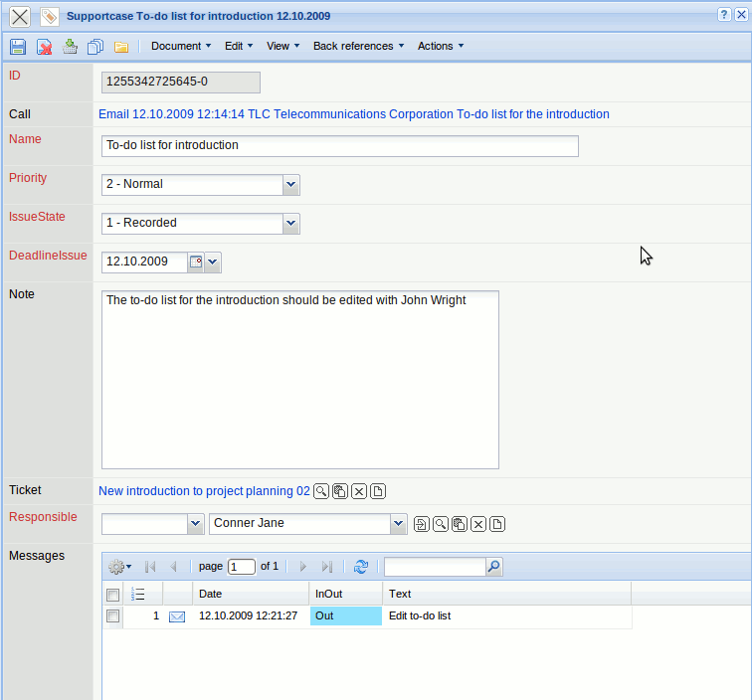Click search magnifier next to Ticket link

coord(320,491)
